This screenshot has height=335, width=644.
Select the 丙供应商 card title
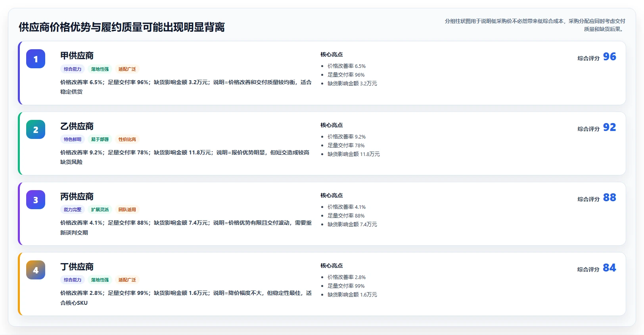(x=77, y=196)
